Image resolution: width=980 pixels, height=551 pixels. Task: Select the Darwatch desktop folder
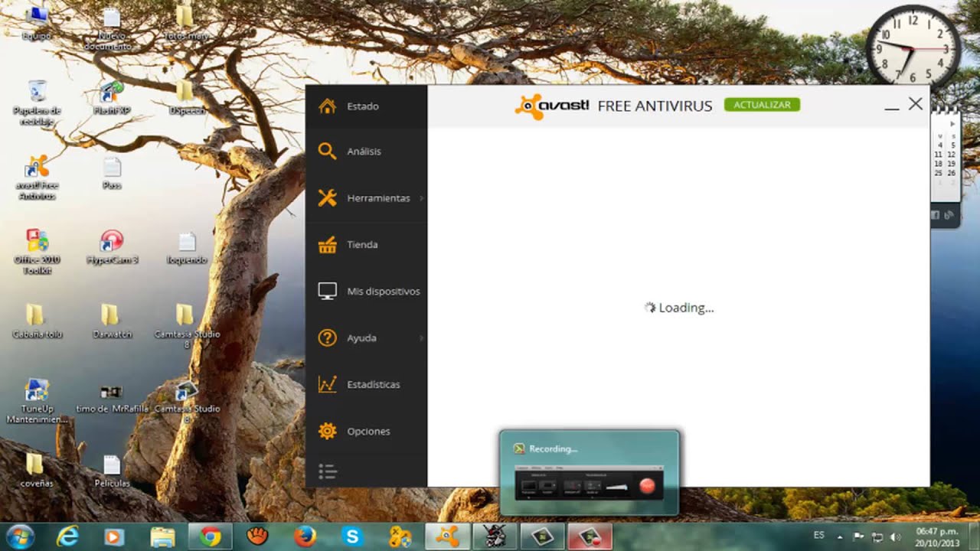click(x=112, y=321)
